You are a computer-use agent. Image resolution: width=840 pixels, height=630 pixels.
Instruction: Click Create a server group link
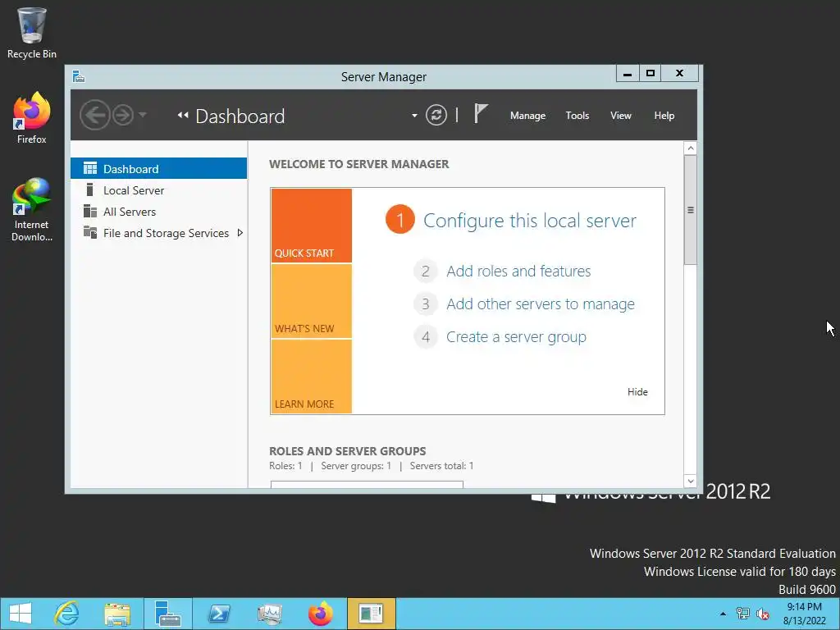click(517, 337)
